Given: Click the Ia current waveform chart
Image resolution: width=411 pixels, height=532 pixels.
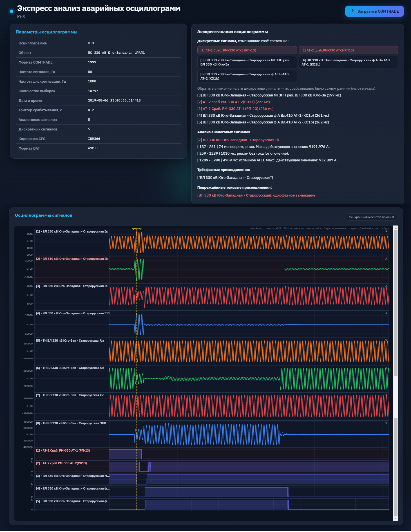Looking at the screenshot, I should point(249,242).
